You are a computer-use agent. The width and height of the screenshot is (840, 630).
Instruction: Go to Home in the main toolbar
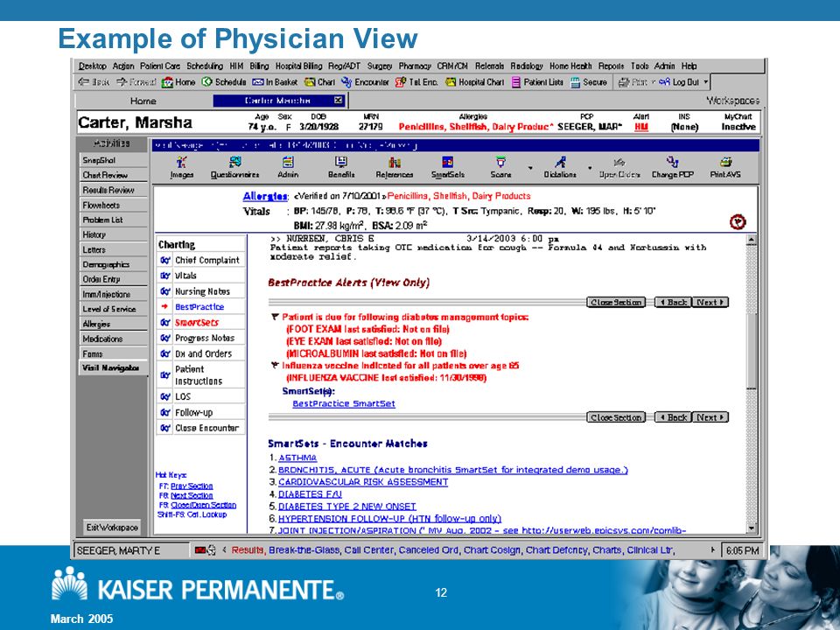click(x=178, y=82)
